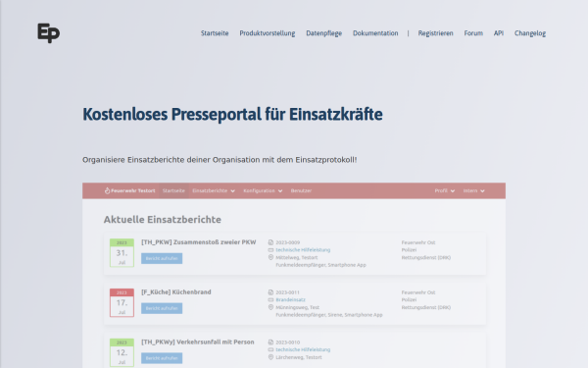Open Verkehrsunfall mit Person report title
Image resolution: width=588 pixels, height=368 pixels.
pos(198,342)
